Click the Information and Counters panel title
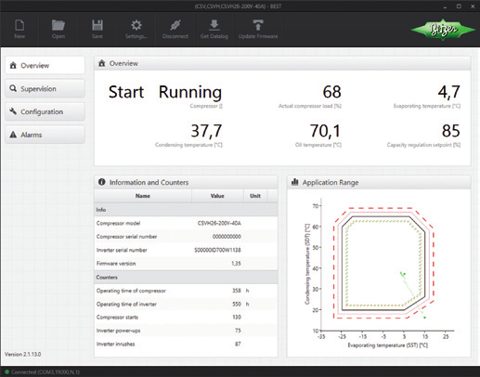 [x=149, y=182]
